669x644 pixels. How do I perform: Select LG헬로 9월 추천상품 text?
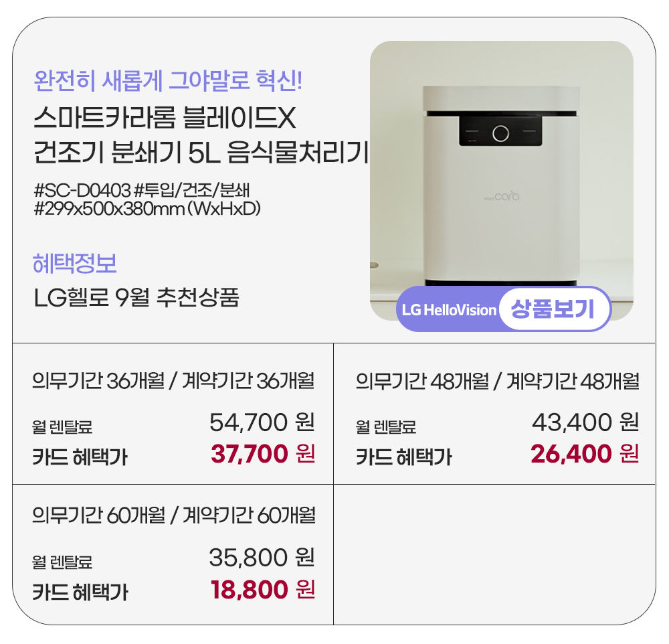point(136,297)
